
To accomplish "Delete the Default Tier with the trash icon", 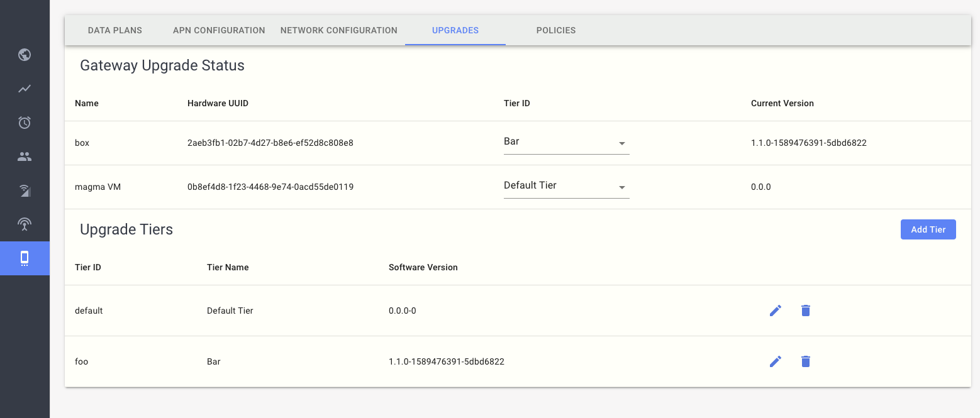I will (x=806, y=310).
